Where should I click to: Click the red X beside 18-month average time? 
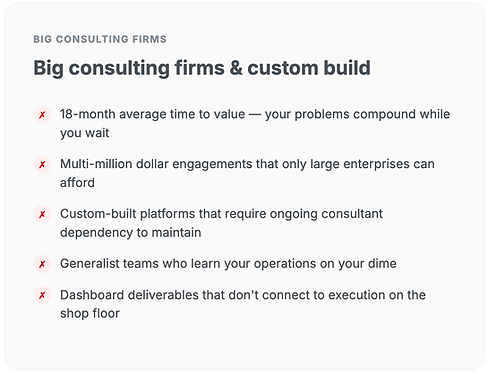(x=42, y=115)
